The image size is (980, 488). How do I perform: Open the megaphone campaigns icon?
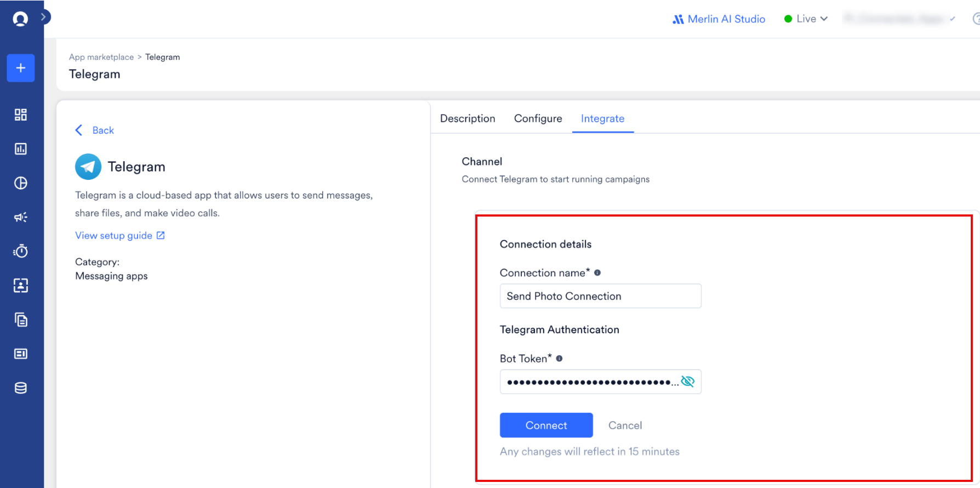(21, 217)
